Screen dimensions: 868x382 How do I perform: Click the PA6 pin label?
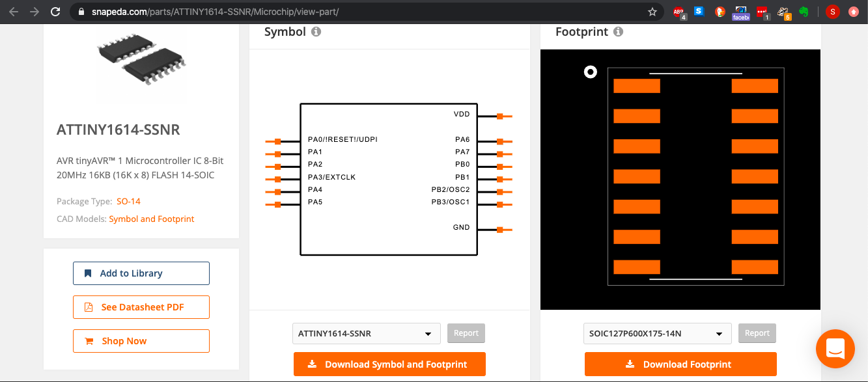(x=462, y=139)
